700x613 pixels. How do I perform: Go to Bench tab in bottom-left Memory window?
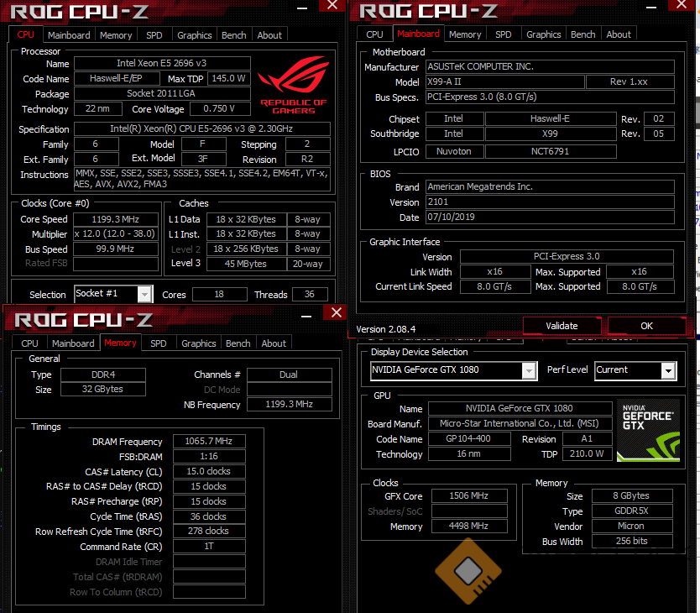click(238, 343)
